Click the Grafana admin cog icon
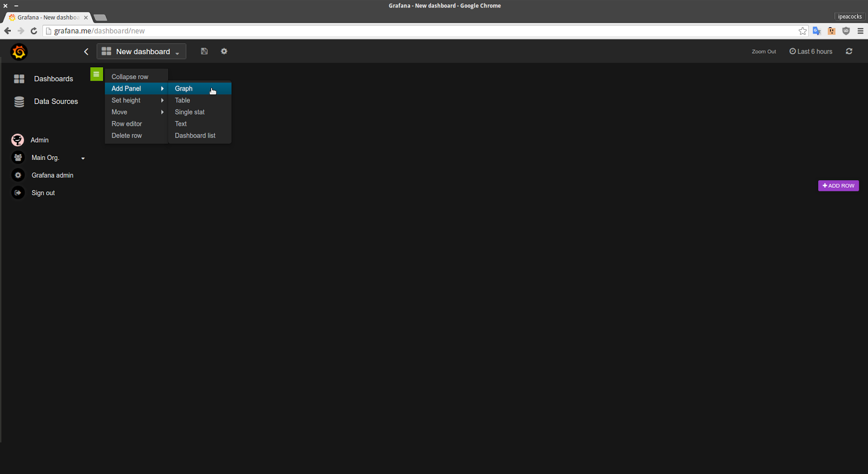Image resolution: width=868 pixels, height=474 pixels. [18, 175]
